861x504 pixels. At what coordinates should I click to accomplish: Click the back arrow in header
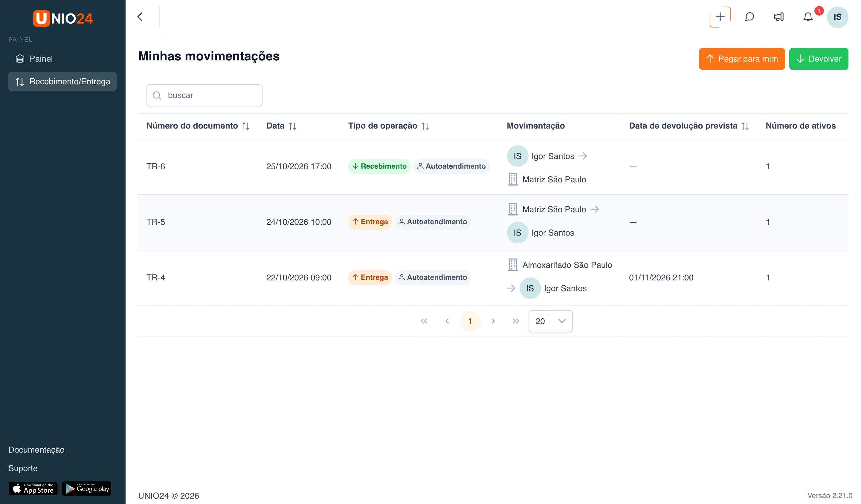140,17
